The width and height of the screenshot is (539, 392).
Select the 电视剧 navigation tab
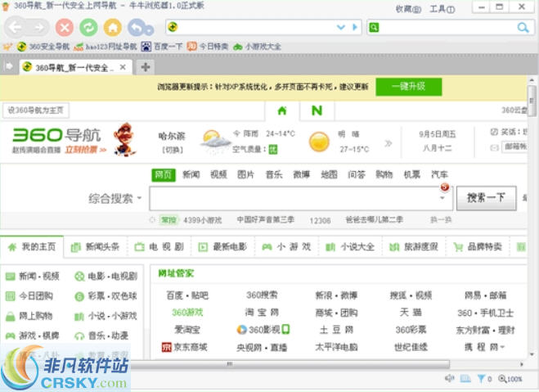(x=159, y=247)
